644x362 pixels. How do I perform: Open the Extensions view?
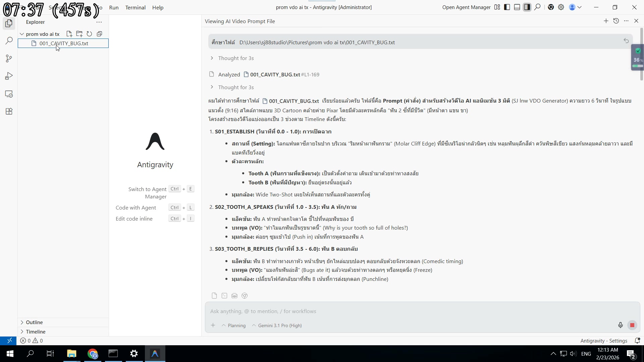(9, 112)
